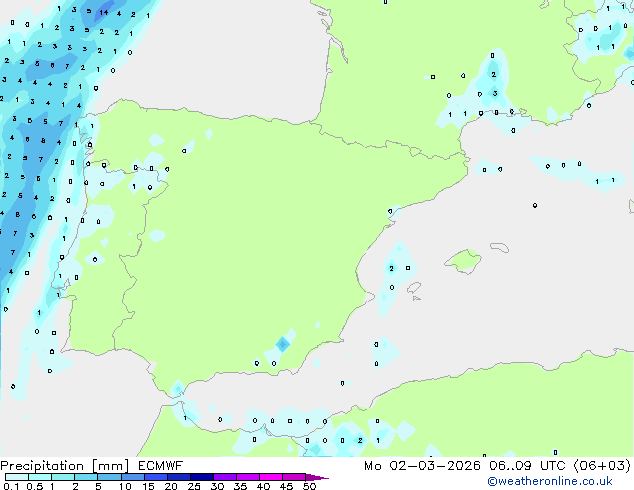Click the '06..09 UTC' time text
This screenshot has width=634, height=490.
click(x=527, y=466)
